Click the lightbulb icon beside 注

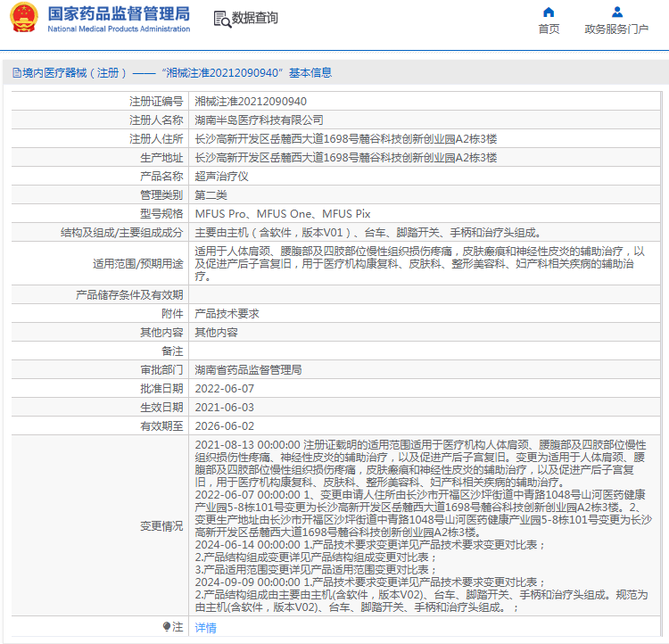(167, 626)
